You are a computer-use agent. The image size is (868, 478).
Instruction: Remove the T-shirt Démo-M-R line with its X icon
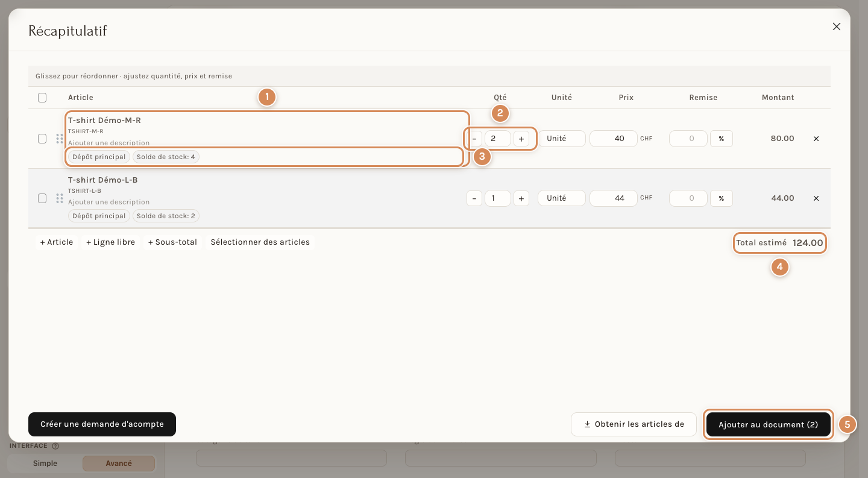click(816, 139)
